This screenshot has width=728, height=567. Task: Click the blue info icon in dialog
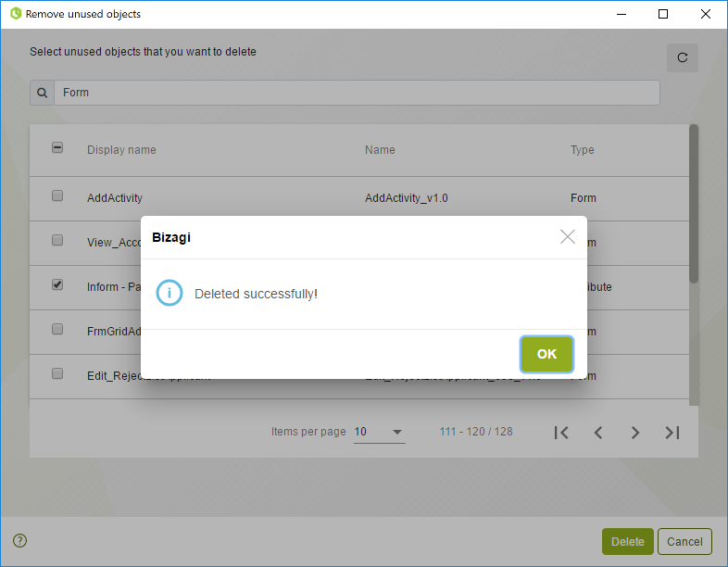click(169, 293)
